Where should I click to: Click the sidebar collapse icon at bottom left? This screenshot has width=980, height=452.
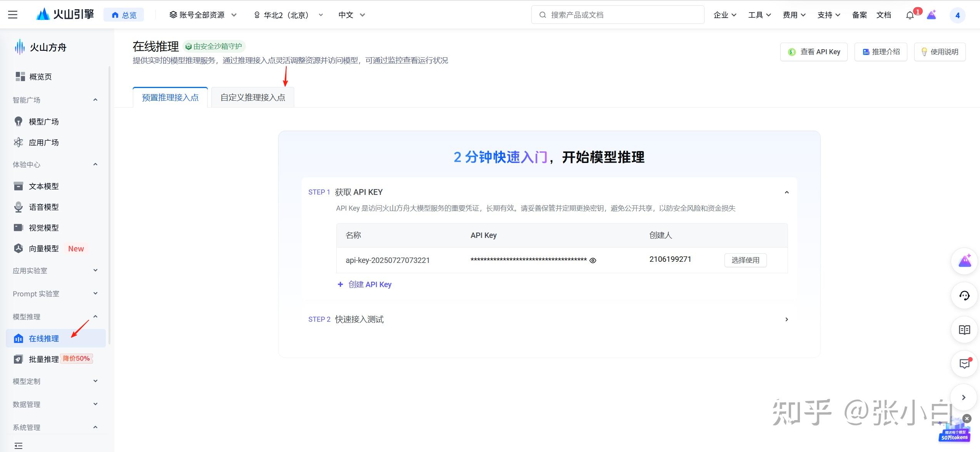[18, 446]
